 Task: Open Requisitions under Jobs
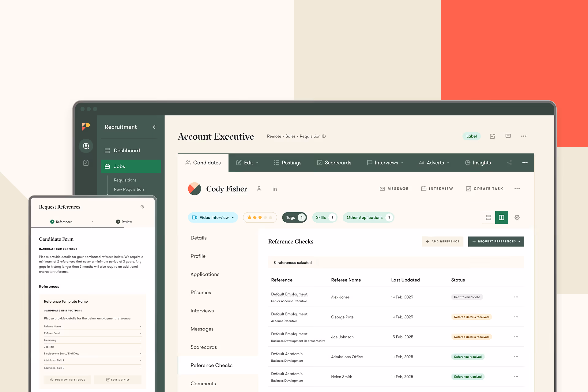125,180
